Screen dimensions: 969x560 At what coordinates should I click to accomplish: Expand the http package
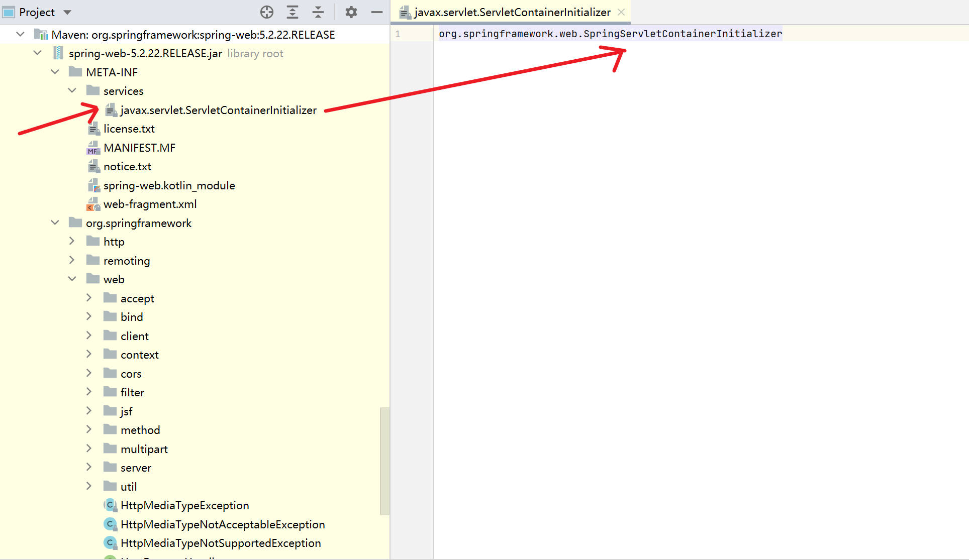click(72, 241)
